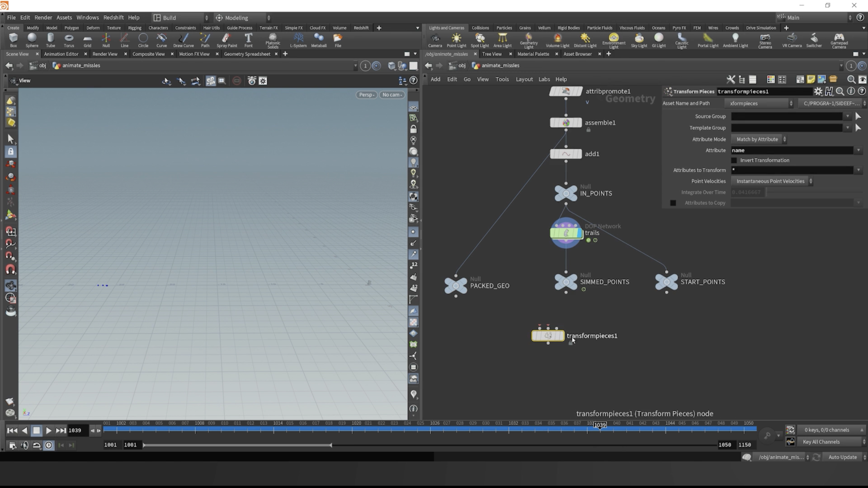Open the Attribute Mode dropdown
868x488 pixels.
tap(759, 139)
